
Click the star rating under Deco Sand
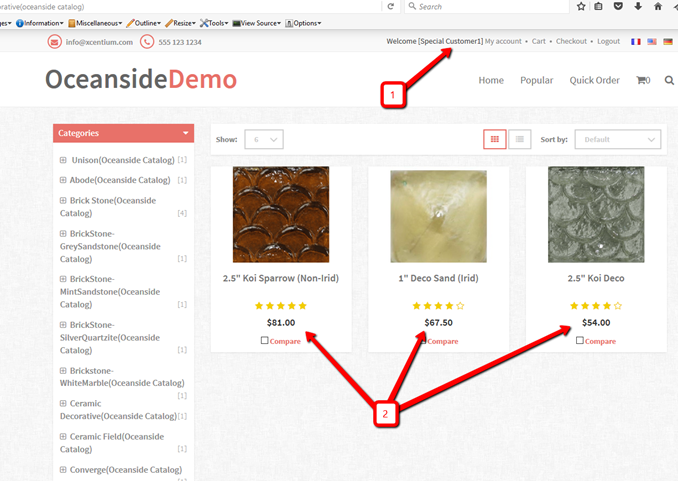pos(438,306)
